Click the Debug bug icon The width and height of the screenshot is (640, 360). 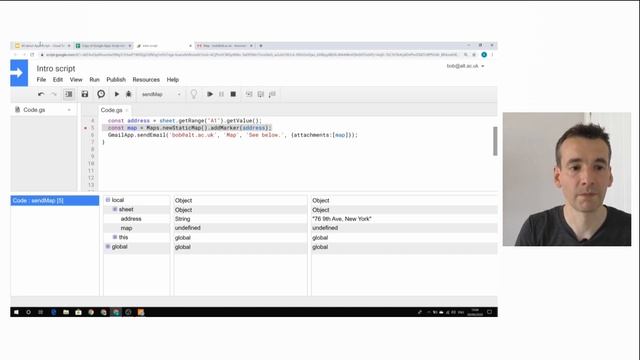click(x=129, y=94)
